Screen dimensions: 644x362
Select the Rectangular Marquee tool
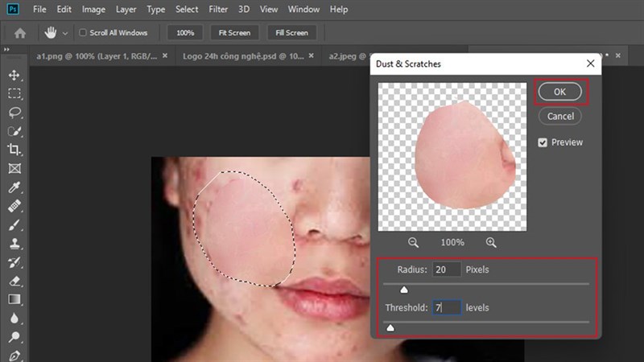tap(14, 93)
